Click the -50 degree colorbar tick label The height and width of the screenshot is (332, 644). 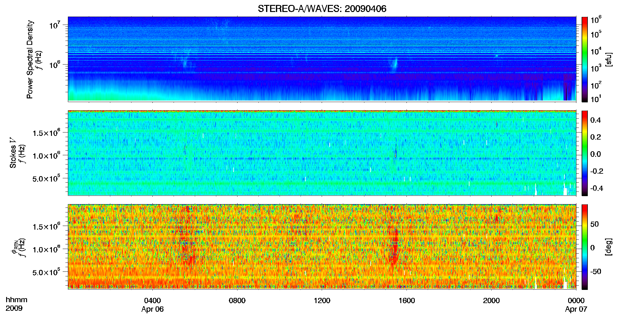595,272
